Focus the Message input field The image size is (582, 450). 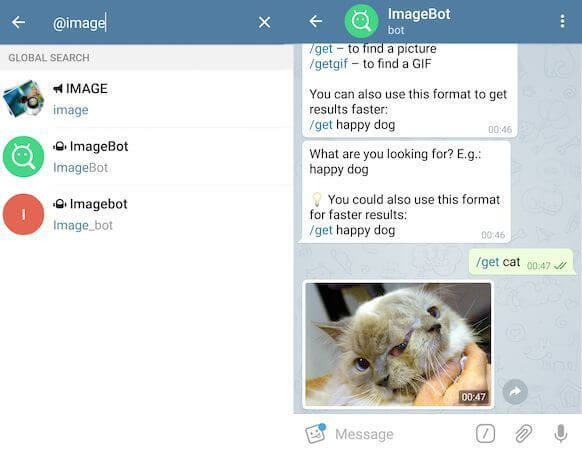click(401, 434)
